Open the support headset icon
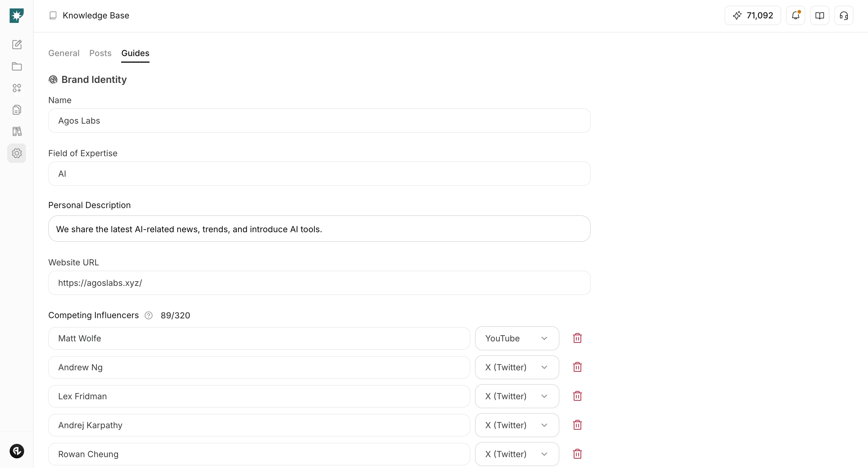Screen dimensions: 868x468 point(844,15)
